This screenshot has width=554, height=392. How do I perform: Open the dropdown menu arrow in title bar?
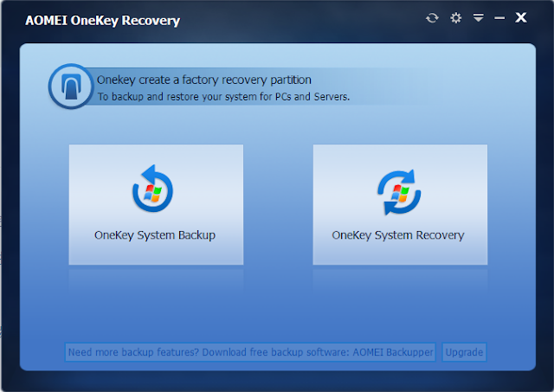tap(479, 17)
